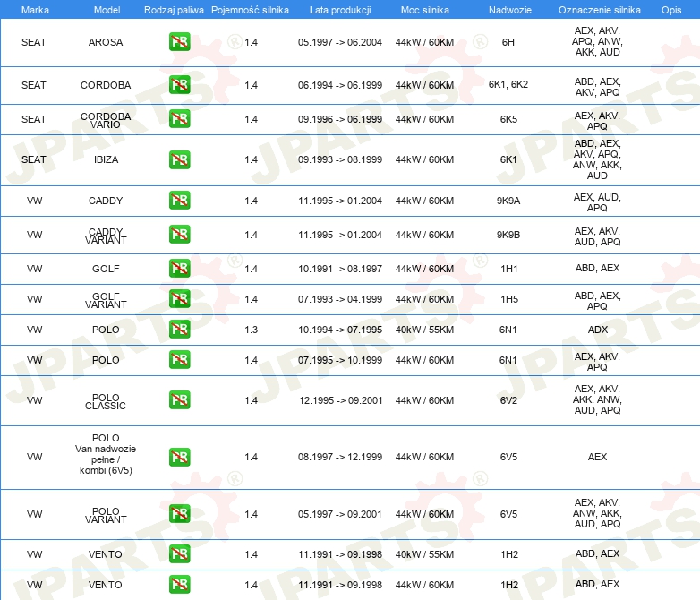Select the CADDY VARIANT model cell
This screenshot has width=700, height=600.
pos(106,236)
